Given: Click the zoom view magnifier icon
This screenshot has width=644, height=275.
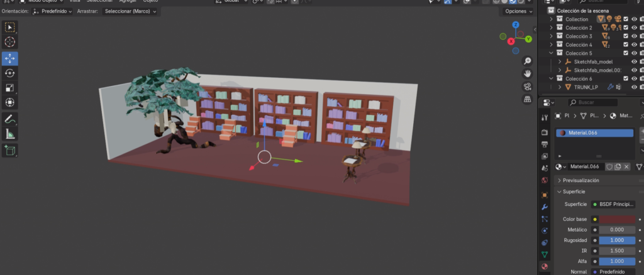Looking at the screenshot, I should [x=528, y=61].
